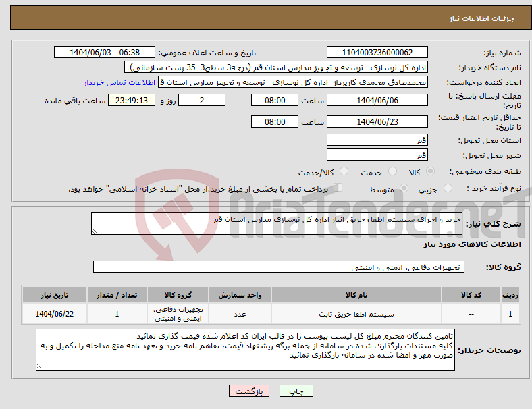Click the نام دستگاه خریدار field

tap(276, 67)
